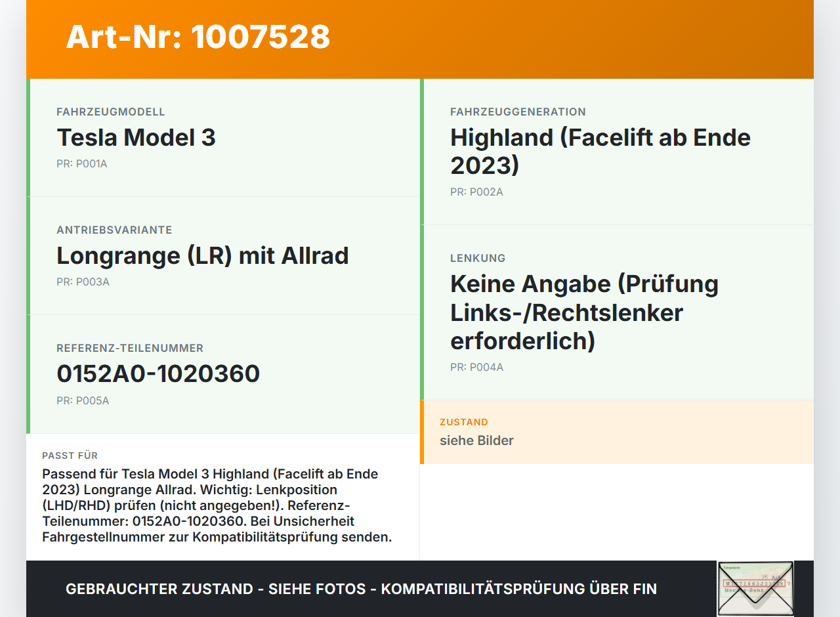Click PR: P004A code
Screen dimensions: 840x617
coord(476,367)
